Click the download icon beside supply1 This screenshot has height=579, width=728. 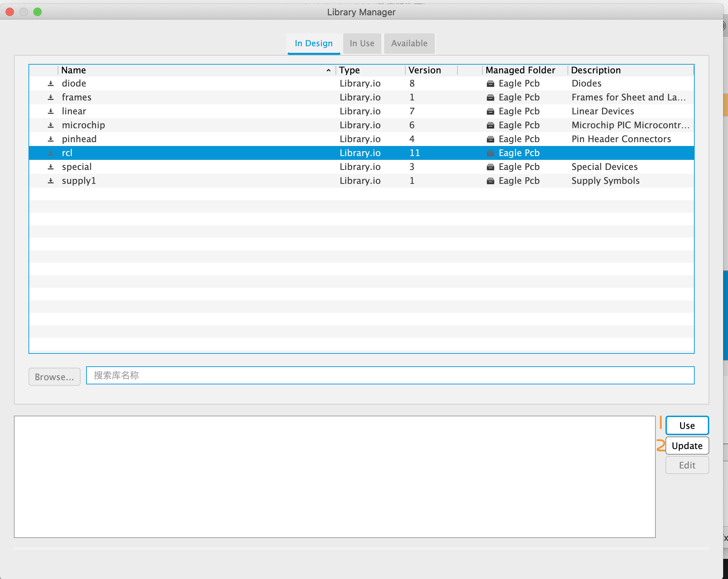(x=51, y=181)
